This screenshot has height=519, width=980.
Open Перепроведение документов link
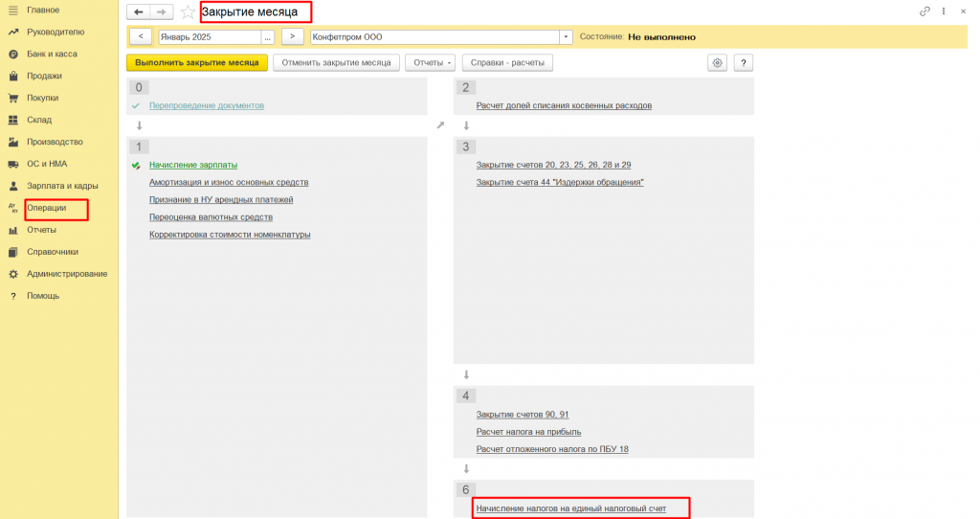pyautogui.click(x=207, y=105)
